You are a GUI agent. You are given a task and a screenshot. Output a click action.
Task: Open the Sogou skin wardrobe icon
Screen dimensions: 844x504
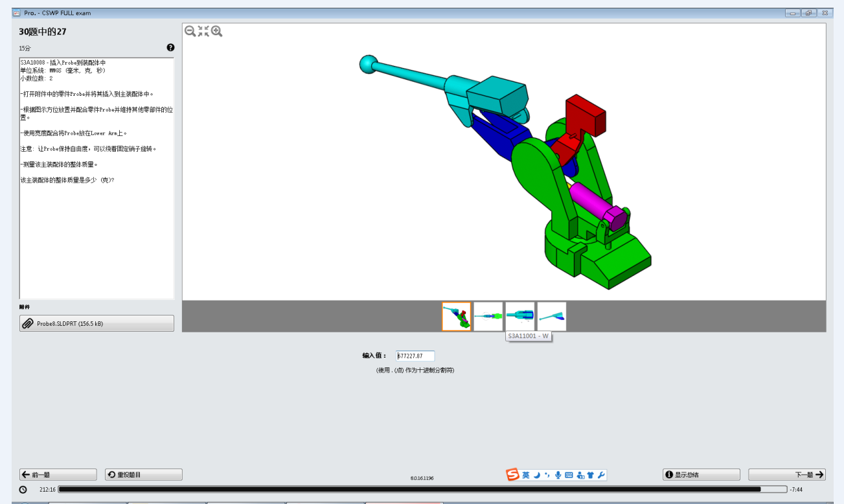591,475
